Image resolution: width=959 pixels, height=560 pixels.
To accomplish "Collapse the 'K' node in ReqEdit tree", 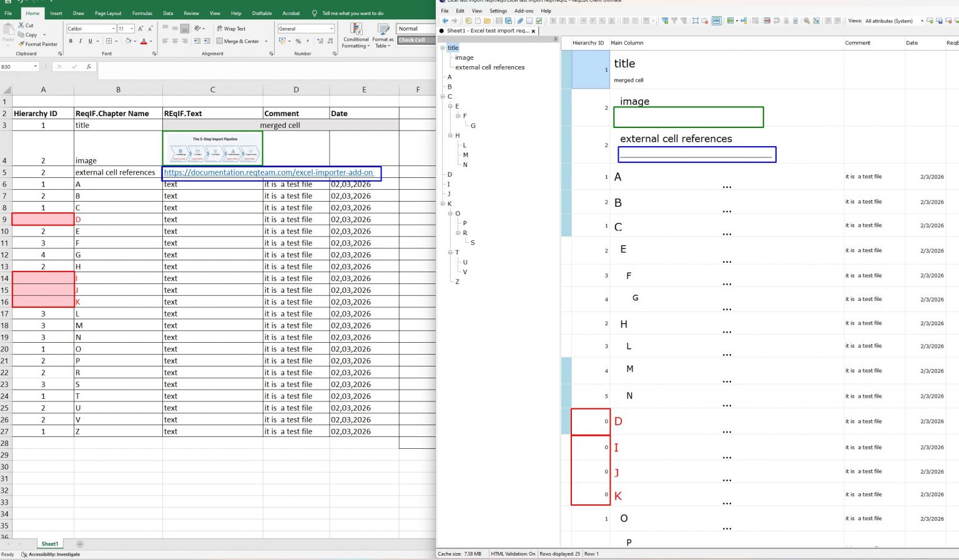I will click(443, 204).
